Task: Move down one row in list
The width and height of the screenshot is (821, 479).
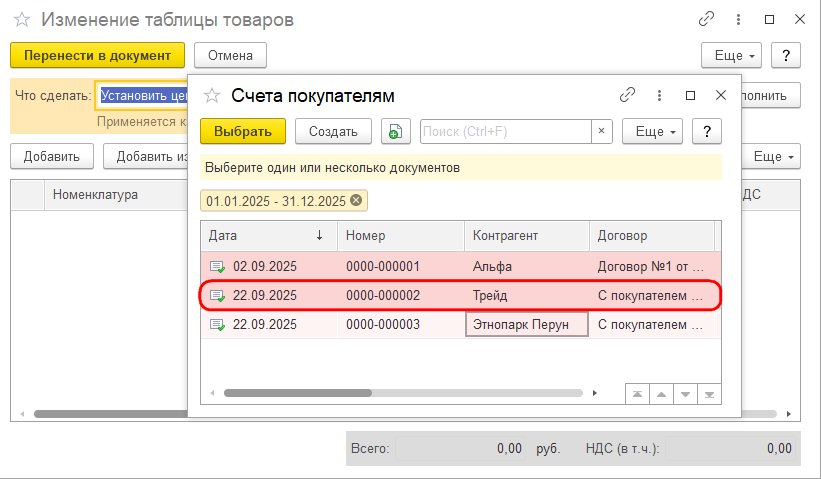Action: [x=685, y=394]
